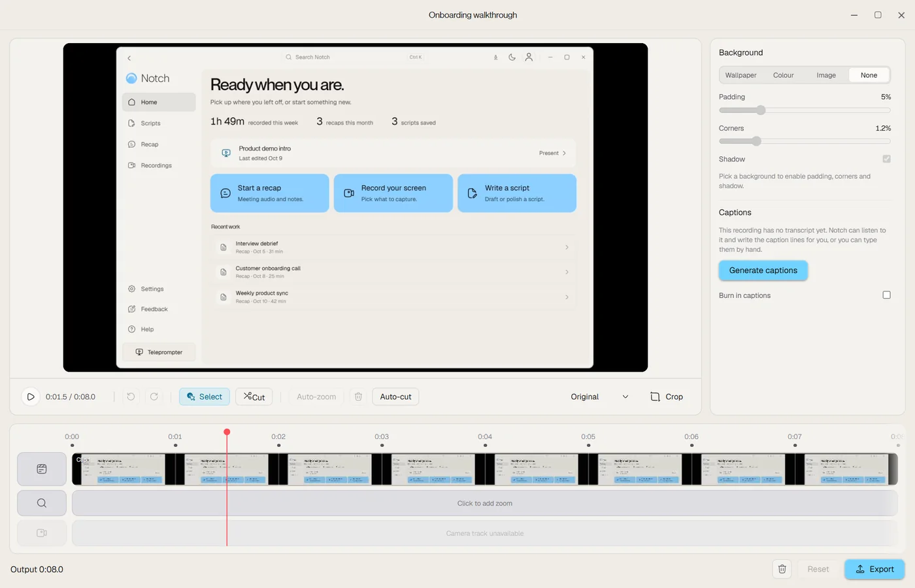The image size is (915, 588).
Task: Click the video track icon
Action: pos(42,469)
